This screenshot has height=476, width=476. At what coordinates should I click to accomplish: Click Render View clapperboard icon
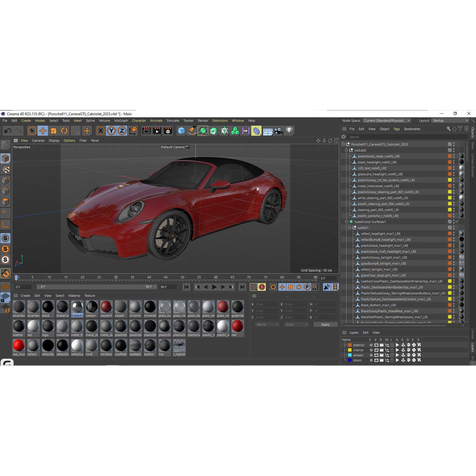point(146,131)
